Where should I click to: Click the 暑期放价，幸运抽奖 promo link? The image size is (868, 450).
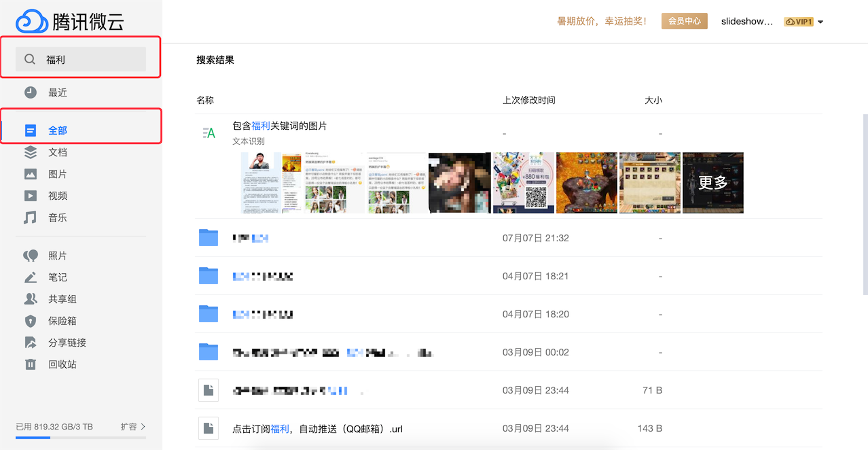pyautogui.click(x=602, y=21)
